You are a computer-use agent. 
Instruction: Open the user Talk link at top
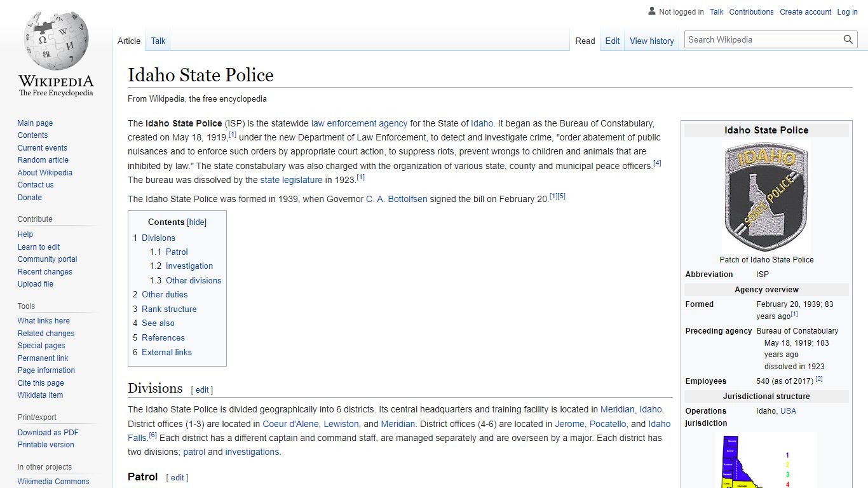coord(717,12)
